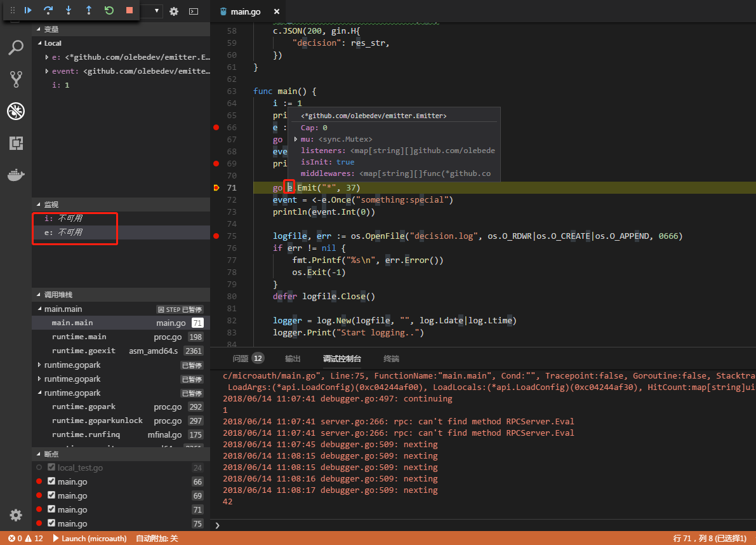Select runtime.runfinq stack frame
The image size is (756, 545).
click(x=121, y=434)
